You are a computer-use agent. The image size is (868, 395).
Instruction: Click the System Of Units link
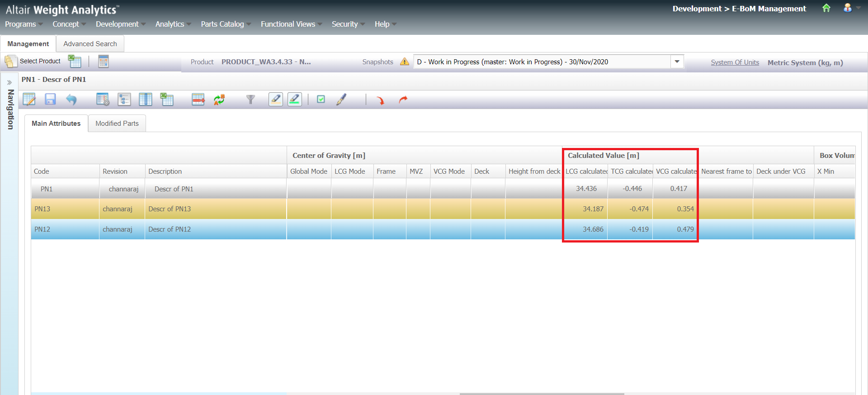click(x=735, y=62)
